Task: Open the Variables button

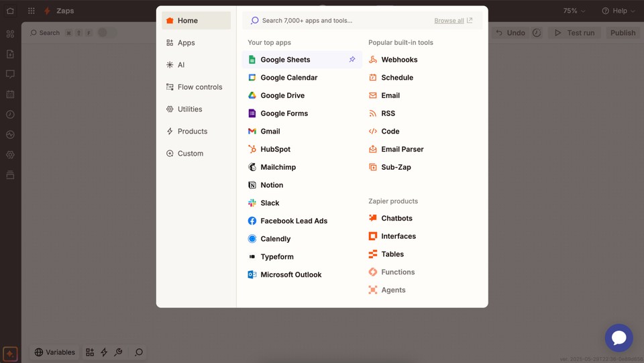Action: (54, 352)
